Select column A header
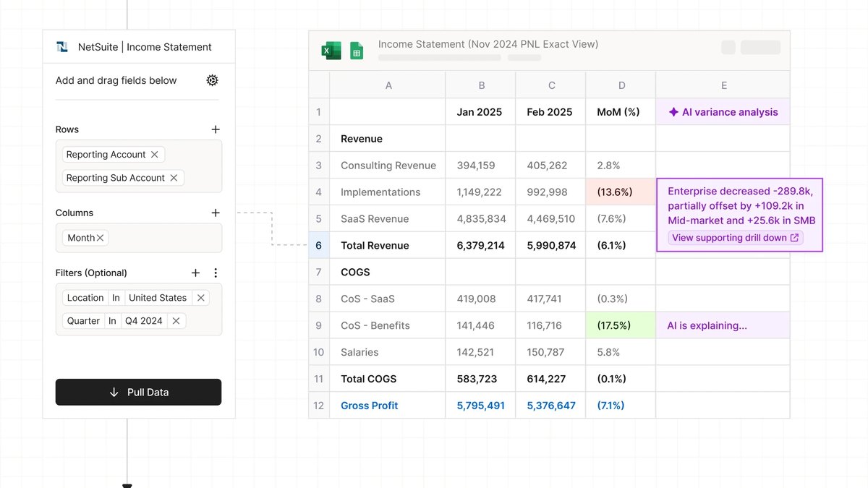 [x=388, y=85]
